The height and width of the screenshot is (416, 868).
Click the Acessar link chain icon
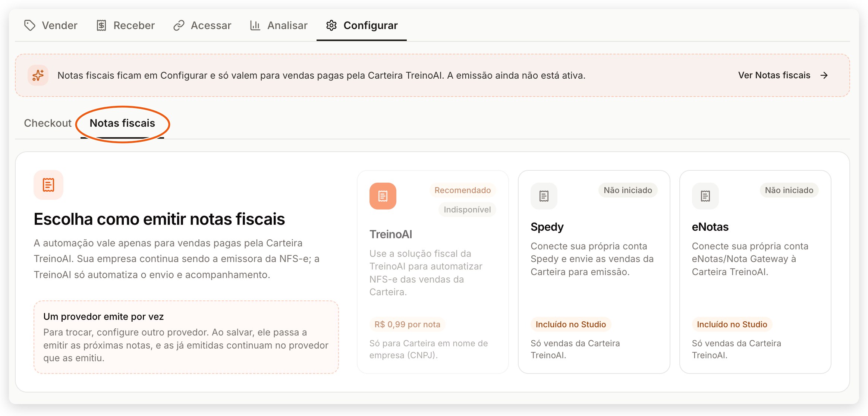[179, 25]
